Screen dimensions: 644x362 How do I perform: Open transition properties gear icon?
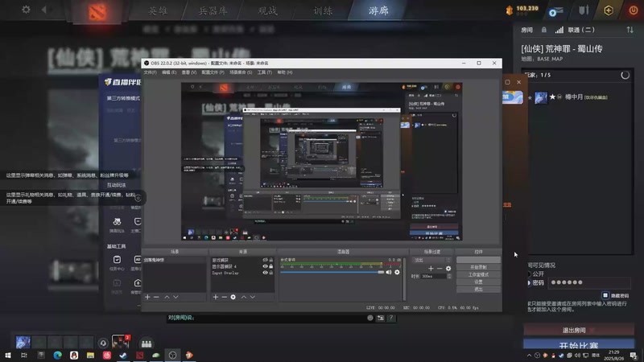448,269
